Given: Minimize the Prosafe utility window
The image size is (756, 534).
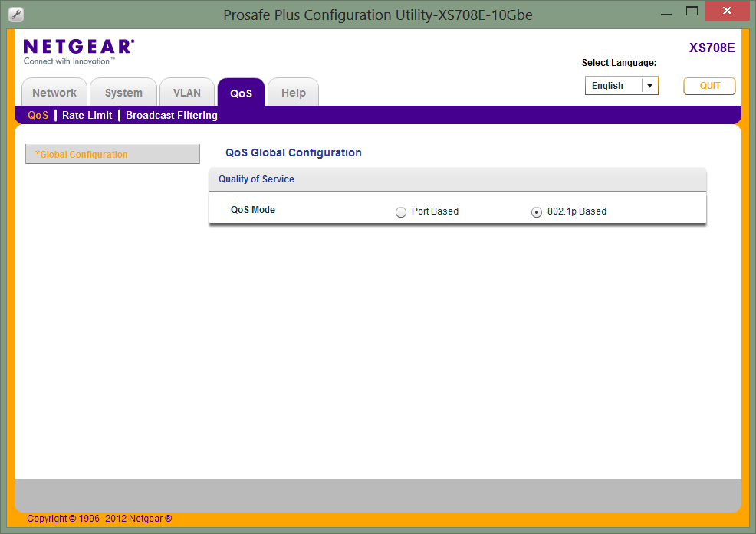Looking at the screenshot, I should coord(666,13).
